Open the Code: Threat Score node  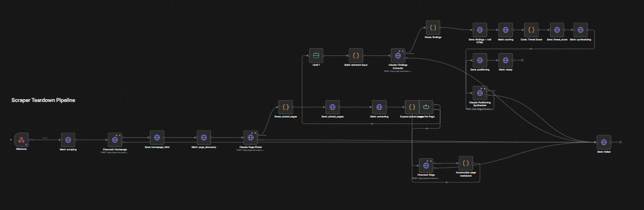tap(531, 30)
